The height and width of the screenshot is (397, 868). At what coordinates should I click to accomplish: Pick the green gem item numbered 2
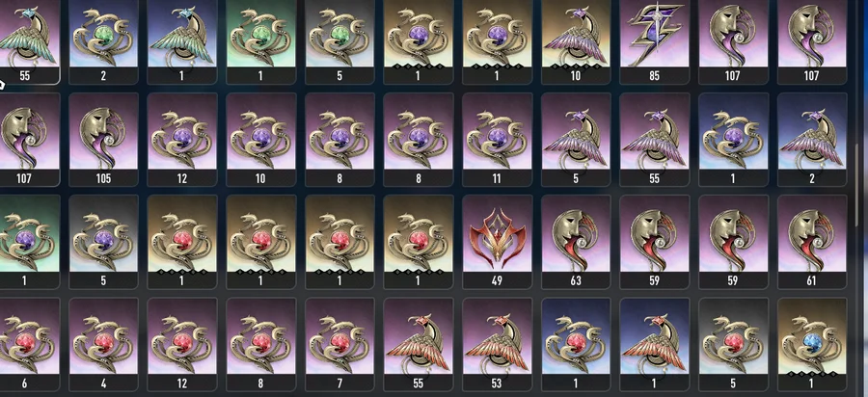tap(103, 41)
